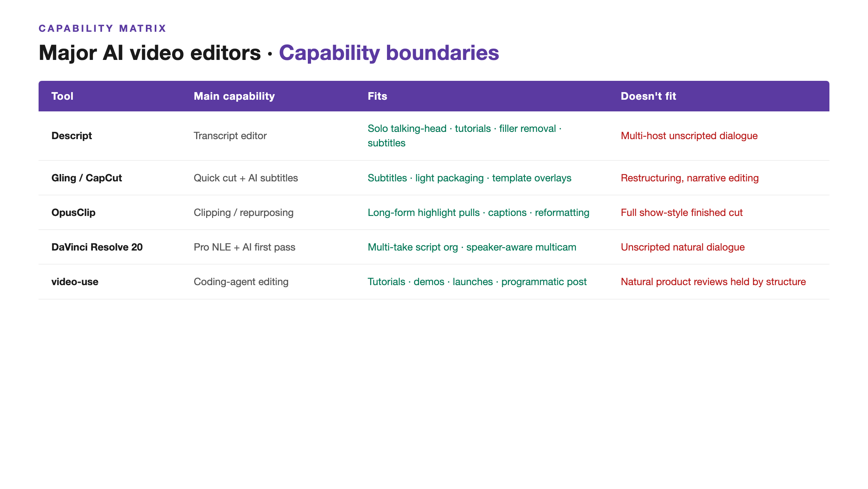The width and height of the screenshot is (868, 489).
Task: Select the 'Transcript editor' cell
Action: pos(230,136)
